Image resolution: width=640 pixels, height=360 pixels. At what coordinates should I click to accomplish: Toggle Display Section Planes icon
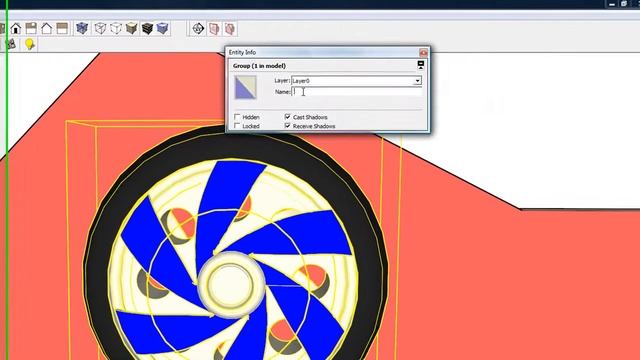point(214,29)
